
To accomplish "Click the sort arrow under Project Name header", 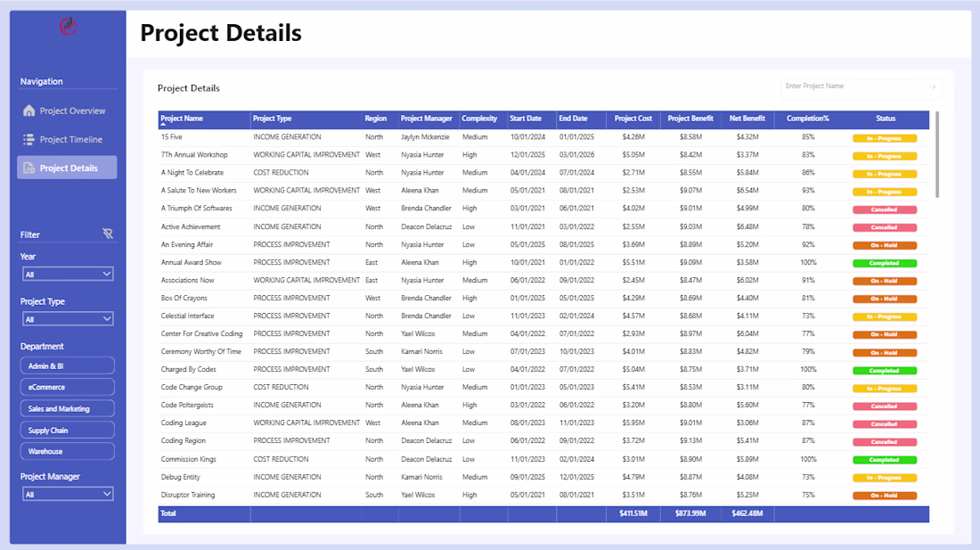I will [x=163, y=125].
